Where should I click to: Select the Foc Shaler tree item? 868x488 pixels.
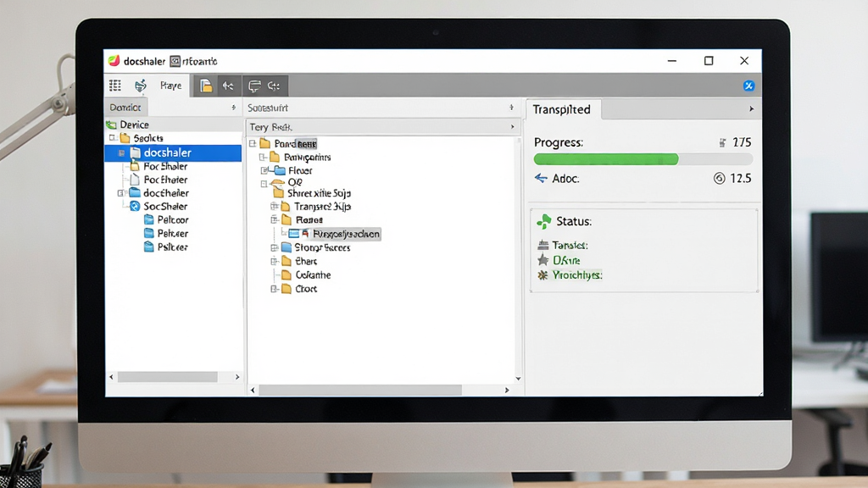(165, 166)
